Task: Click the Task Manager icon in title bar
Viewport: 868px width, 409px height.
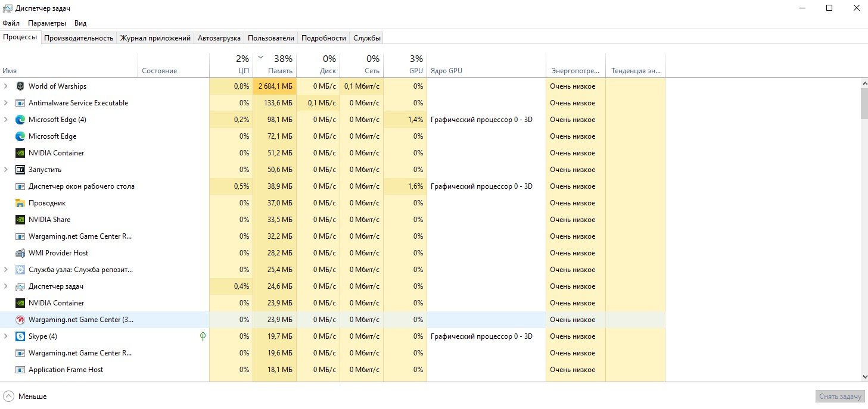Action: [8, 8]
